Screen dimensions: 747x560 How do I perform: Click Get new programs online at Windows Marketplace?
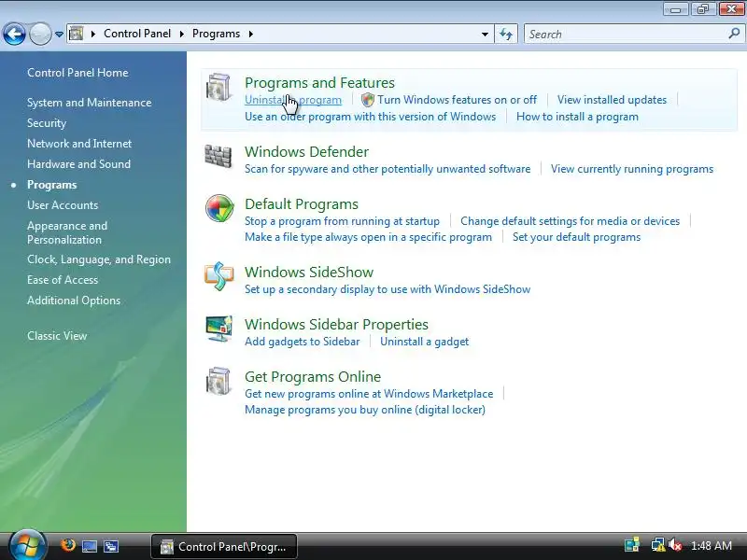[x=369, y=394]
